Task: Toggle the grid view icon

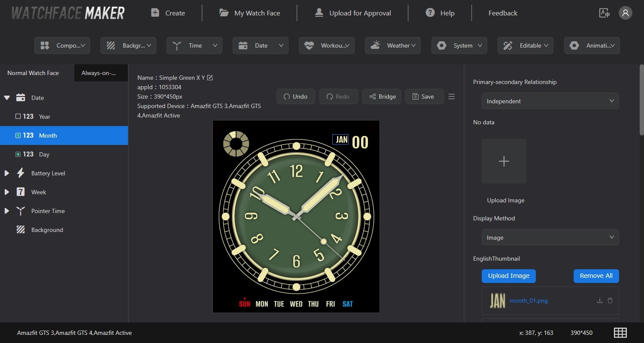Action: click(x=620, y=333)
